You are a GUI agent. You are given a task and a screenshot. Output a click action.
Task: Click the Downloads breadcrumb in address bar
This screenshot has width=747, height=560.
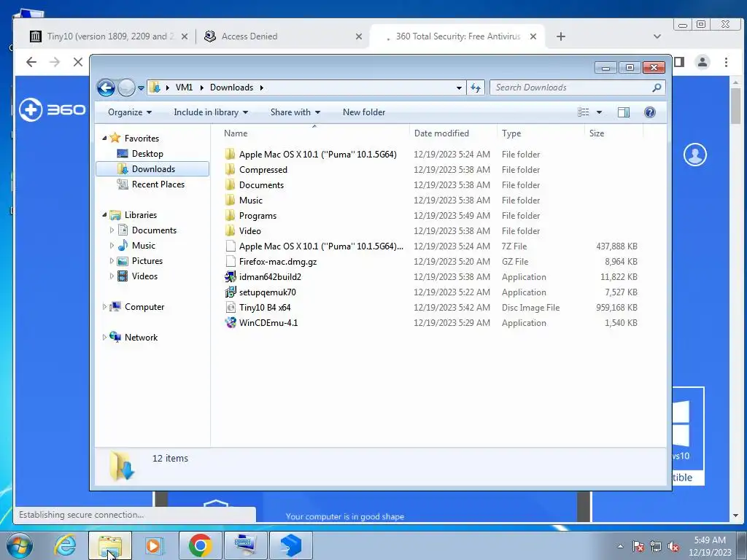[x=231, y=87]
